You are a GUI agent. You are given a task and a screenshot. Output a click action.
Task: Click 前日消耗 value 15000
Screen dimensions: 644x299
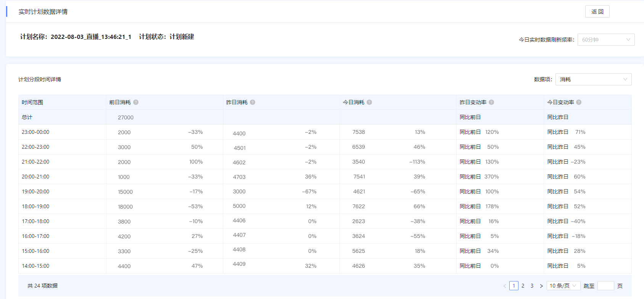pyautogui.click(x=125, y=192)
